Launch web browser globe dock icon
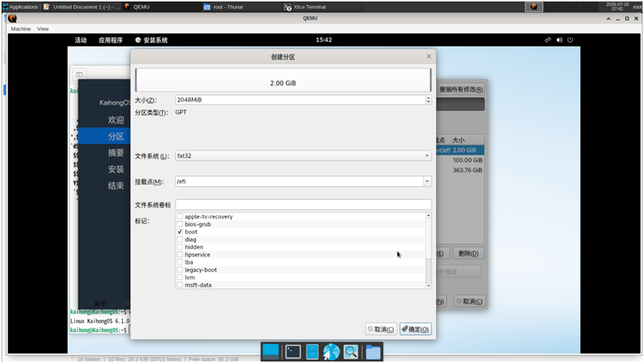 pos(331,352)
